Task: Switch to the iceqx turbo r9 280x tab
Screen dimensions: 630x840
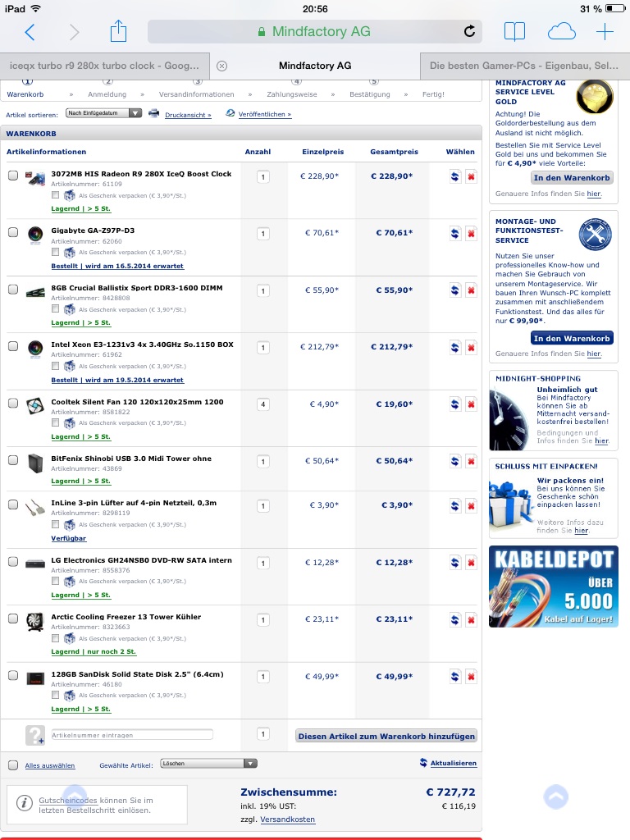Action: [104, 66]
